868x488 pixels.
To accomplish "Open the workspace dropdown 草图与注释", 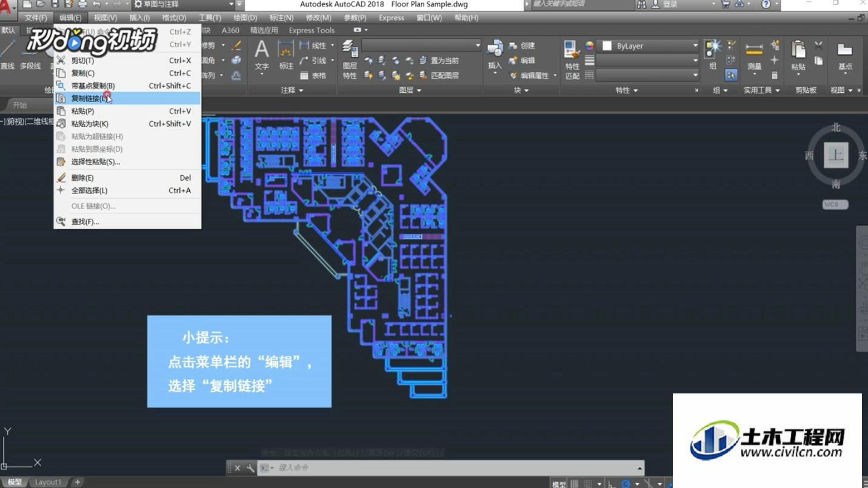I will click(184, 4).
